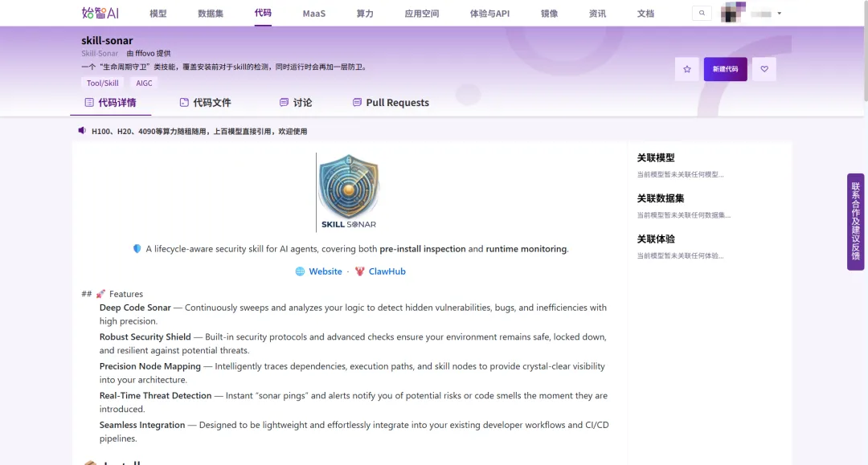The image size is (868, 465).
Task: Open the 模型 navigation menu
Action: point(158,14)
